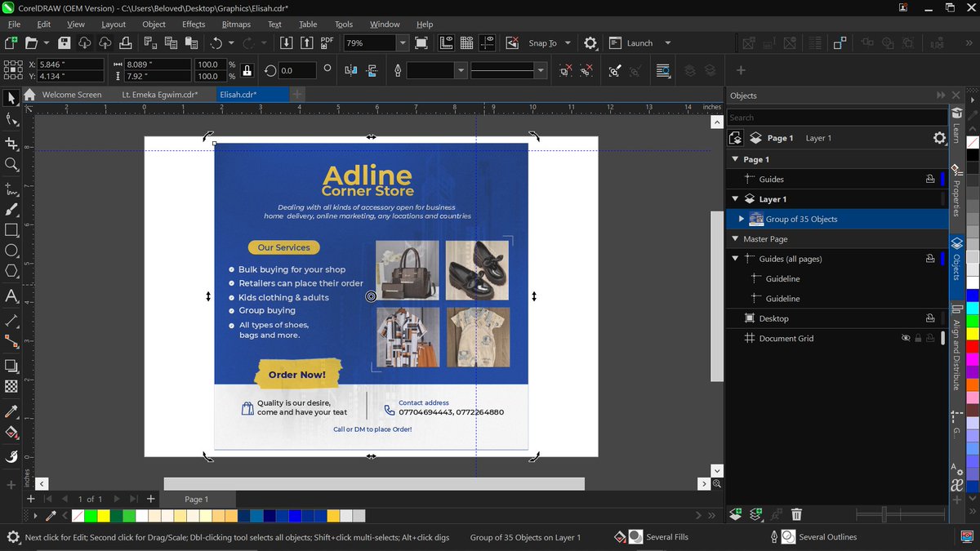Viewport: 980px width, 551px height.
Task: Click the Publish to PDF icon
Action: pos(327,43)
